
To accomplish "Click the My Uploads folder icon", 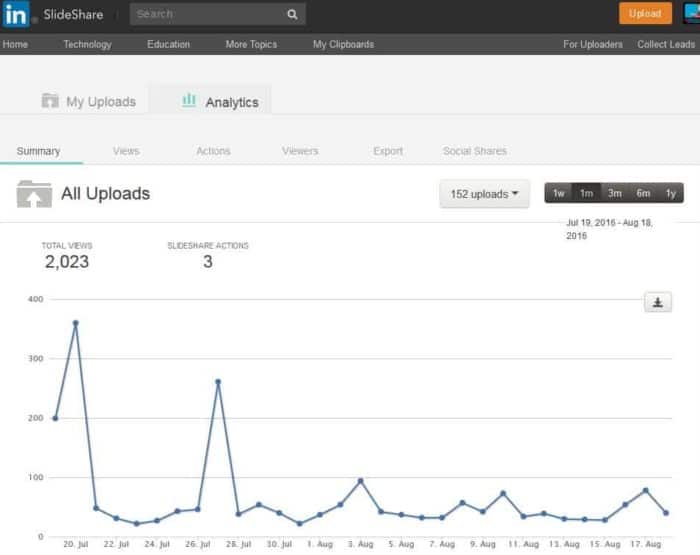I will pyautogui.click(x=50, y=100).
